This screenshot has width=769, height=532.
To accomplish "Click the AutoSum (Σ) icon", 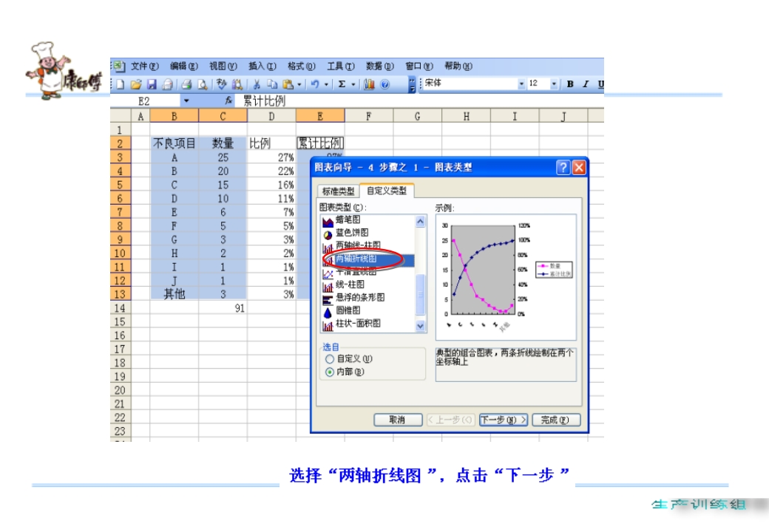I will [342, 83].
